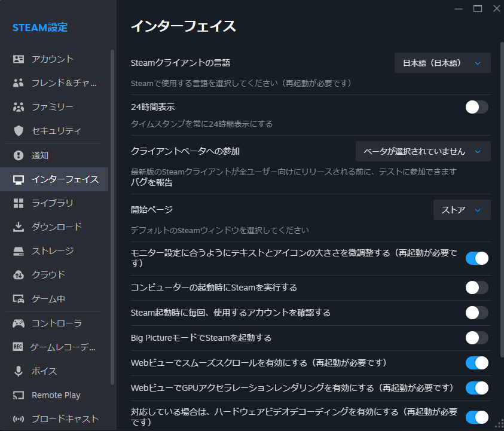Click the アカウント ID card icon
The width and height of the screenshot is (504, 431).
(x=19, y=59)
